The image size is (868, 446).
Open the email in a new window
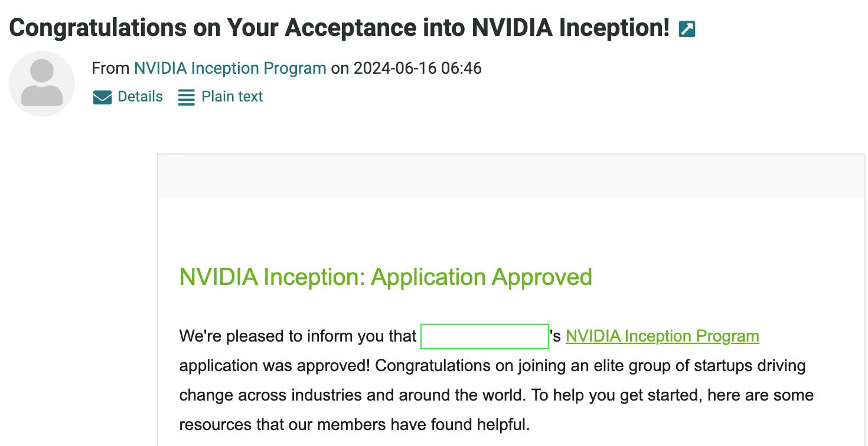687,29
